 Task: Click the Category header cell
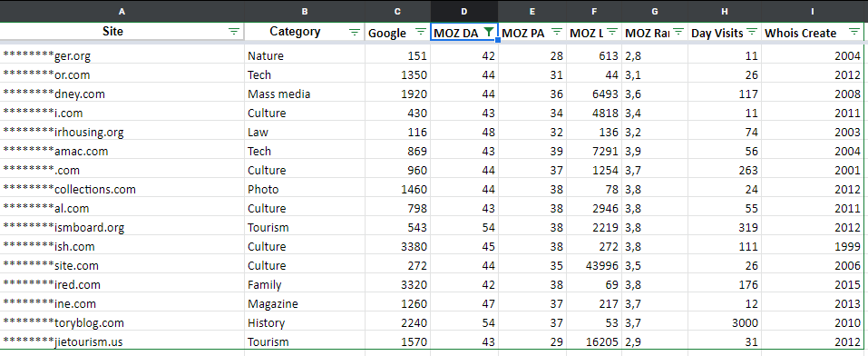[x=305, y=32]
